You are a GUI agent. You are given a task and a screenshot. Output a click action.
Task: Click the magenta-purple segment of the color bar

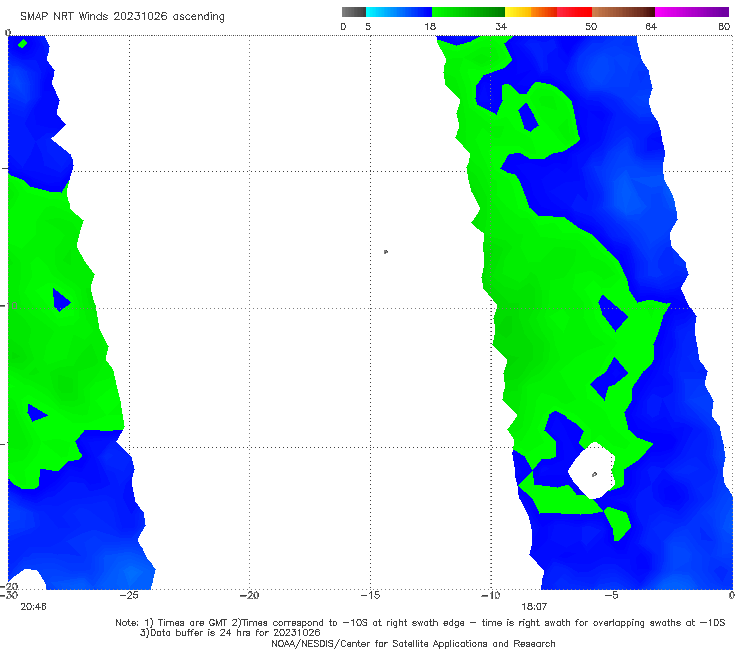coord(692,12)
